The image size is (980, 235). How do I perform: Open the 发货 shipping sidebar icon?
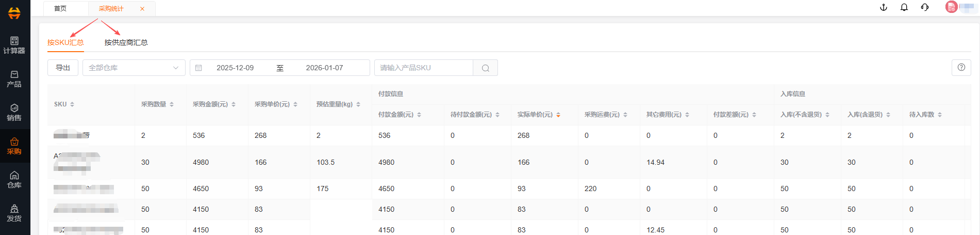[14, 213]
